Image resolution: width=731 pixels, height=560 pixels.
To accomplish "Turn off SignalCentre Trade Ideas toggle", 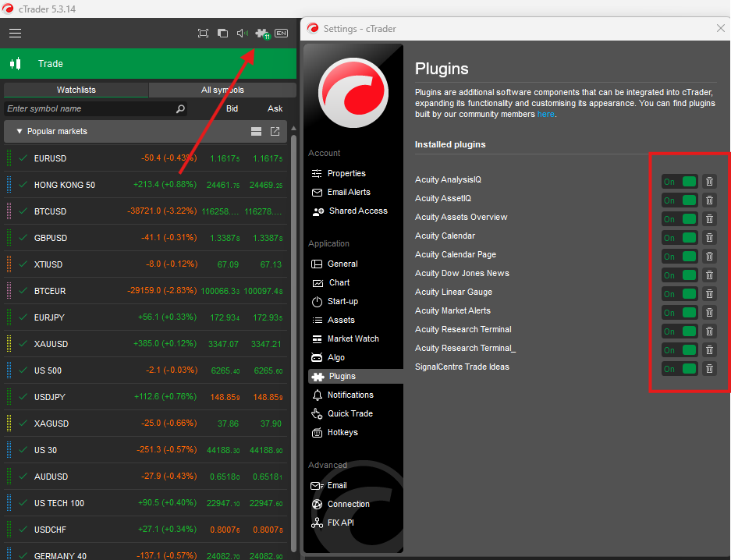I will (680, 368).
